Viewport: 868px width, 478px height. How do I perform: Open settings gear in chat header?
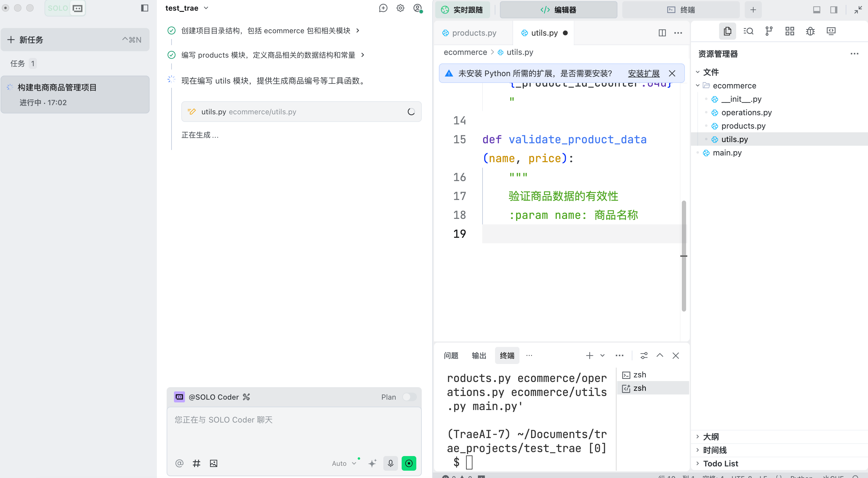[x=400, y=8]
